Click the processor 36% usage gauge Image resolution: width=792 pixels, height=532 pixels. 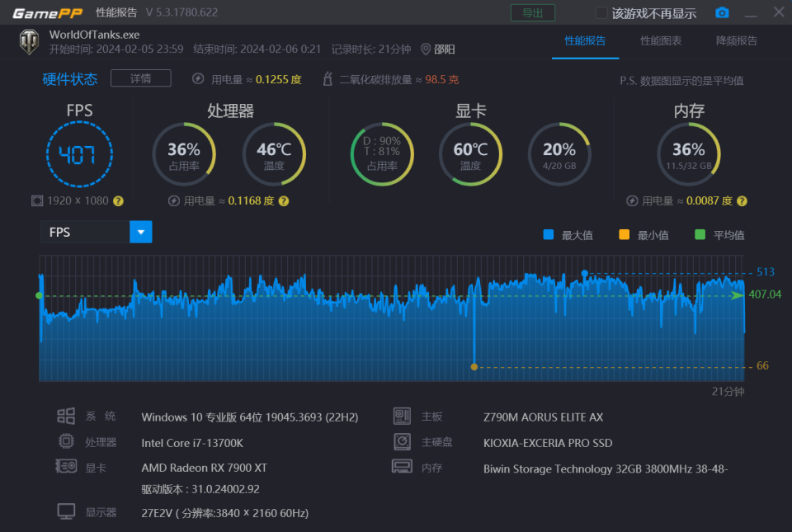[184, 154]
